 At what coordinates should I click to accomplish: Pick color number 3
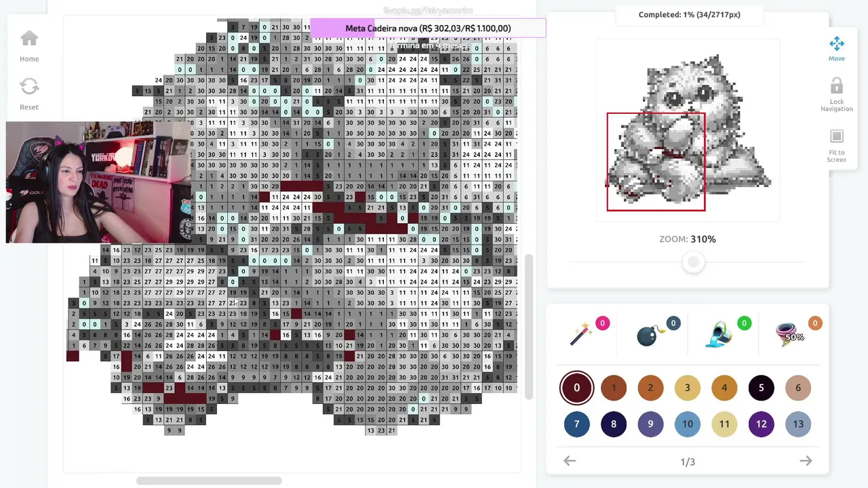point(687,388)
